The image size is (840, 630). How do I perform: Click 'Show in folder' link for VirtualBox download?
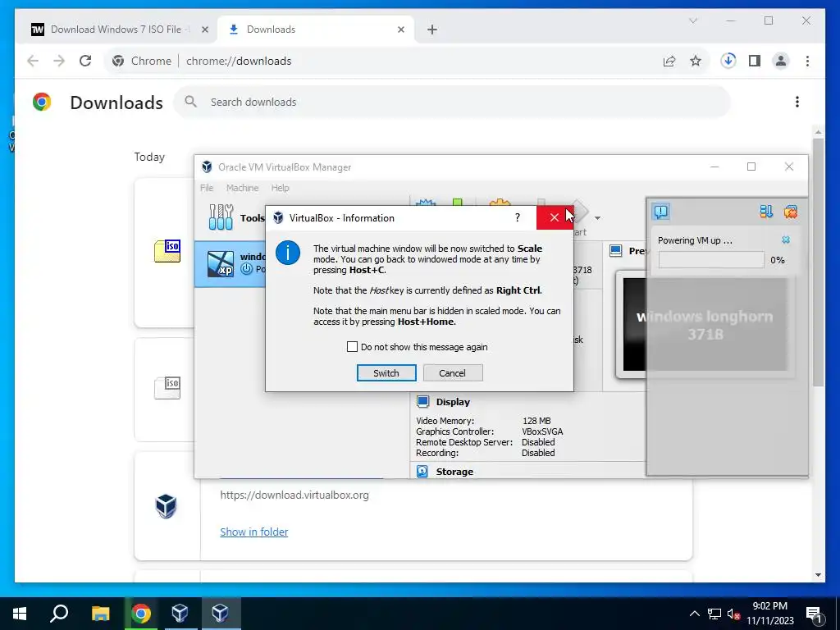tap(254, 532)
